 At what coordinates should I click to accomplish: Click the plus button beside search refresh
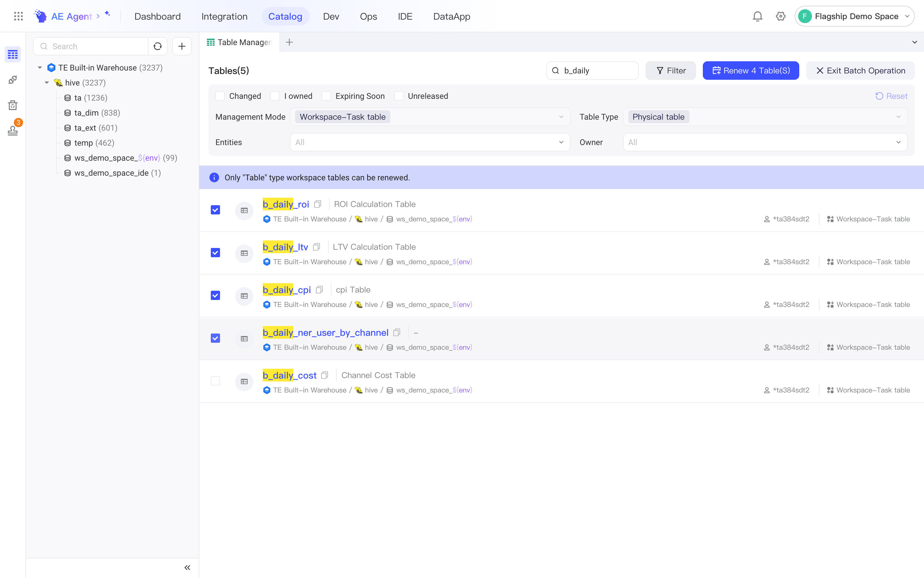click(182, 46)
